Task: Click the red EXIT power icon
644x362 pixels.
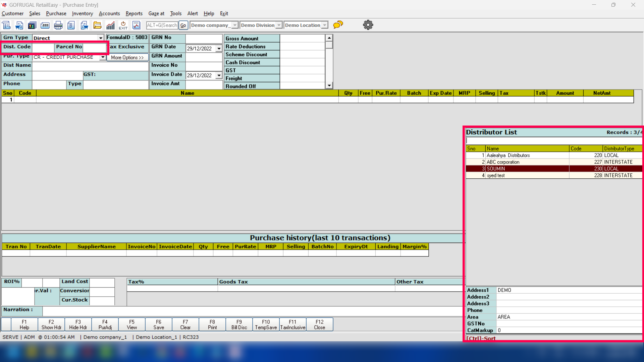Action: click(x=123, y=25)
